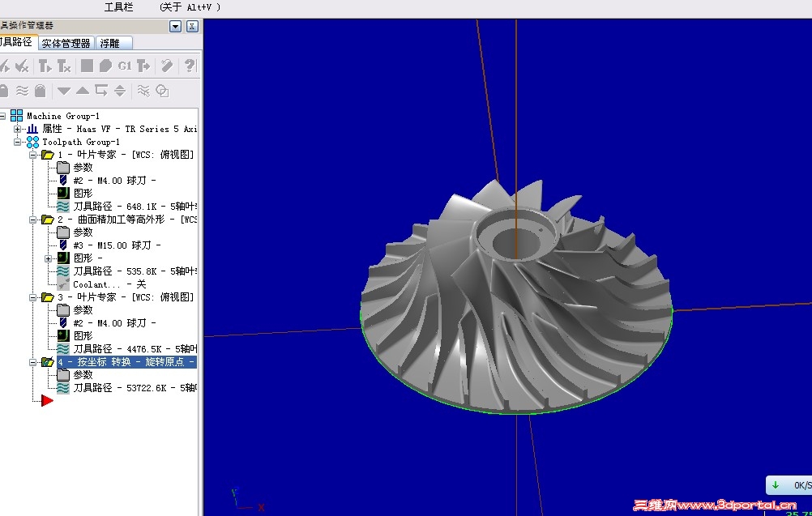Backplot selected operations square icon

click(87, 66)
